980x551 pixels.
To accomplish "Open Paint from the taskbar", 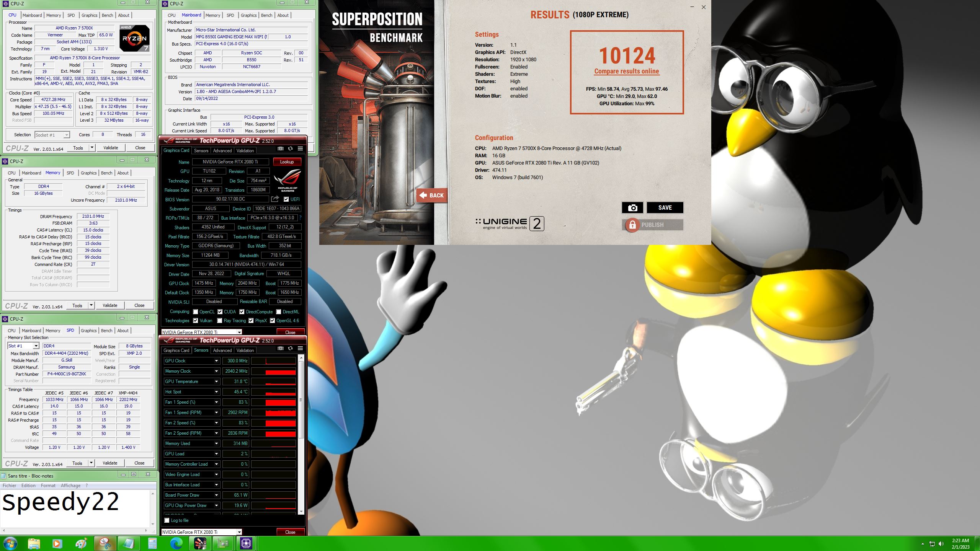I will pyautogui.click(x=81, y=543).
